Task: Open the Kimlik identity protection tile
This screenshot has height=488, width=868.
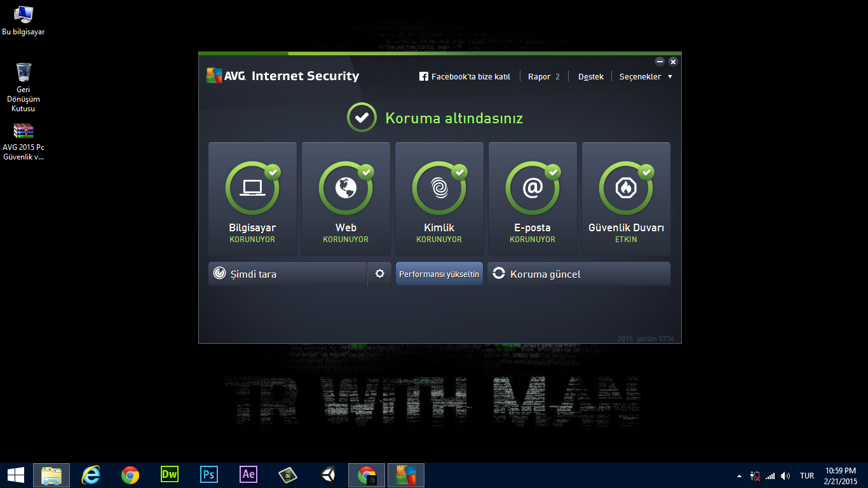Action: 439,199
